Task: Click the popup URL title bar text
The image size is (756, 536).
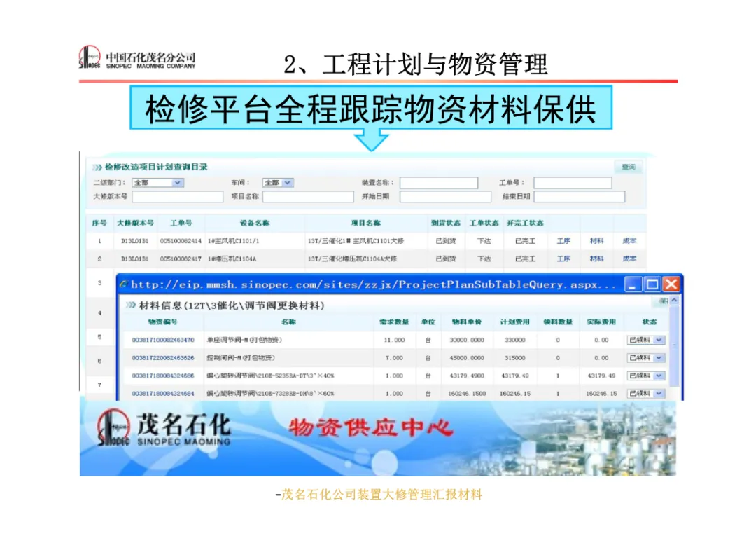Action: click(x=373, y=284)
